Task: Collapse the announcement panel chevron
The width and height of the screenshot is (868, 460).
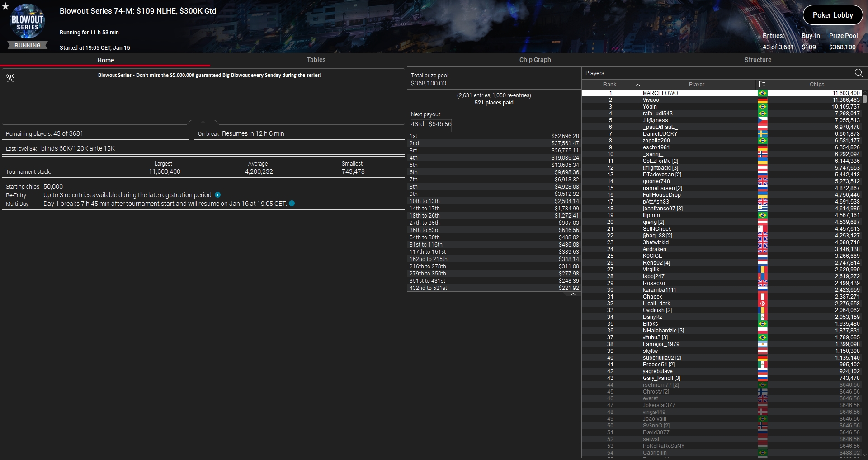Action: click(x=203, y=122)
